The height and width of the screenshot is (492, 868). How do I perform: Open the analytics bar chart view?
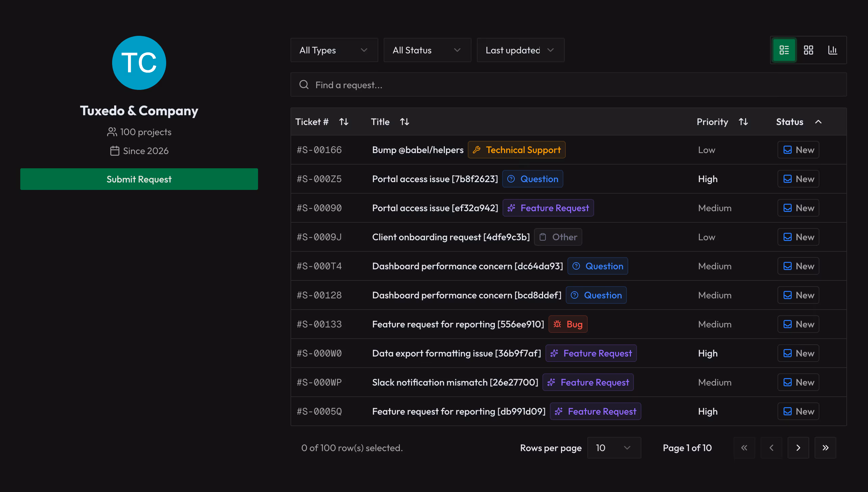833,50
